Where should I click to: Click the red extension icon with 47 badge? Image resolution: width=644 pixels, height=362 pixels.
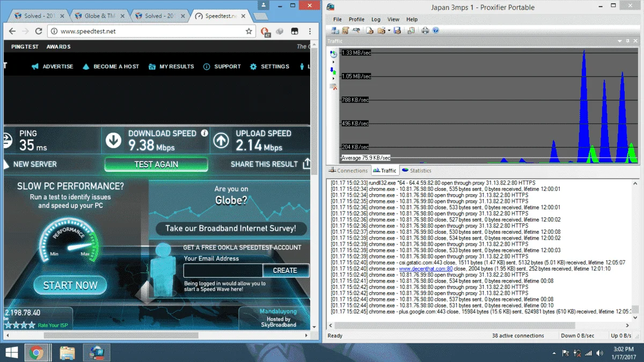pyautogui.click(x=265, y=32)
